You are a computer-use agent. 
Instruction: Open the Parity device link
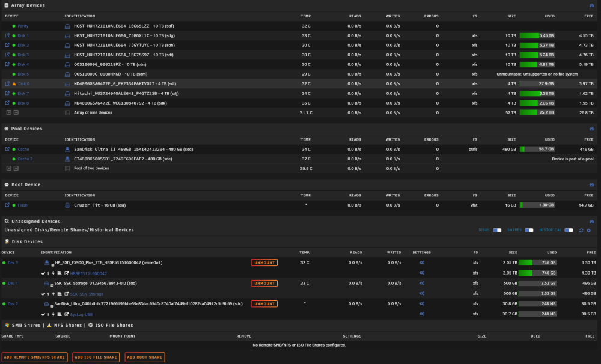pyautogui.click(x=23, y=26)
